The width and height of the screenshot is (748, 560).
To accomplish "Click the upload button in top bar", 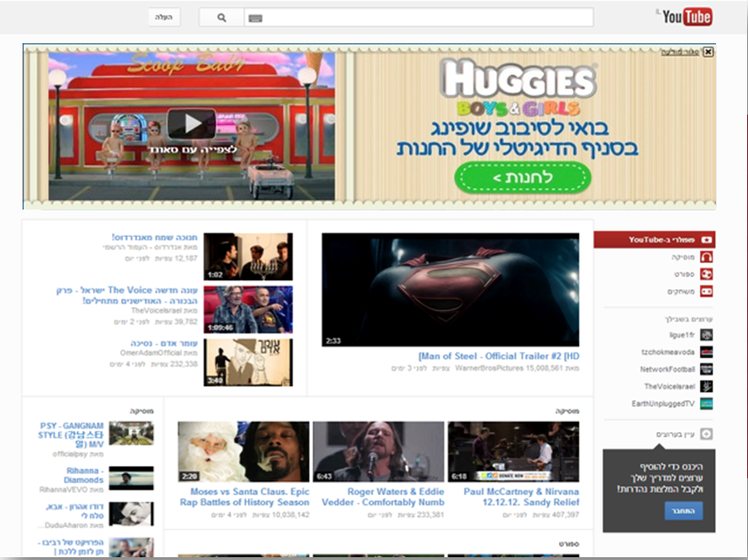I will click(164, 18).
